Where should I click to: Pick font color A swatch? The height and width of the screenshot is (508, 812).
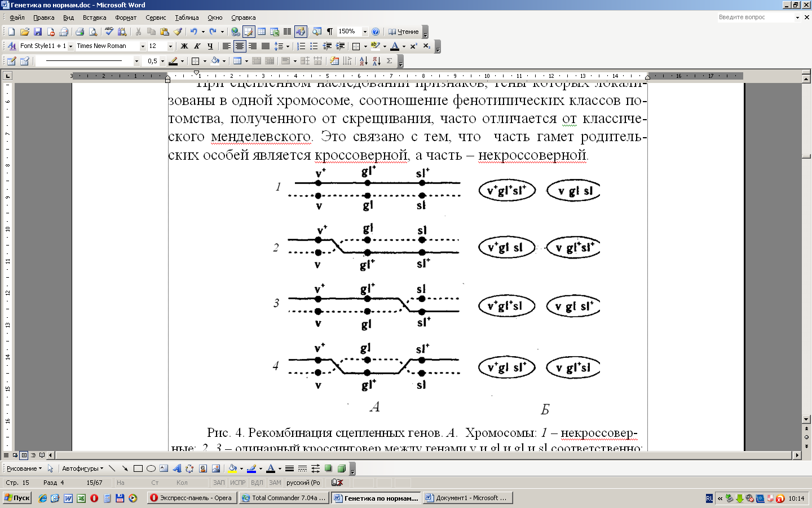[x=395, y=46]
